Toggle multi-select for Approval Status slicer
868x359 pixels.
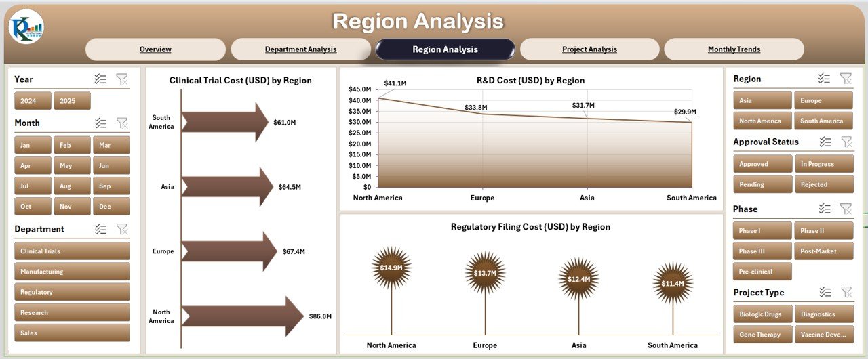pos(825,142)
